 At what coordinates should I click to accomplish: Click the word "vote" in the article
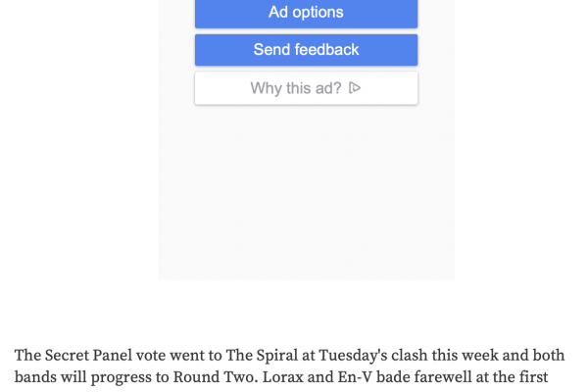[x=153, y=355]
